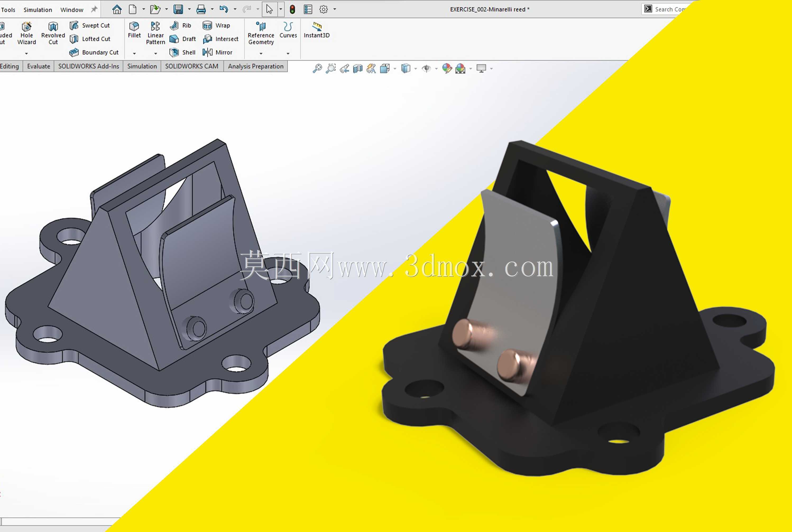Image resolution: width=792 pixels, height=532 pixels.
Task: Click the Rebuild traffic light icon
Action: [292, 10]
